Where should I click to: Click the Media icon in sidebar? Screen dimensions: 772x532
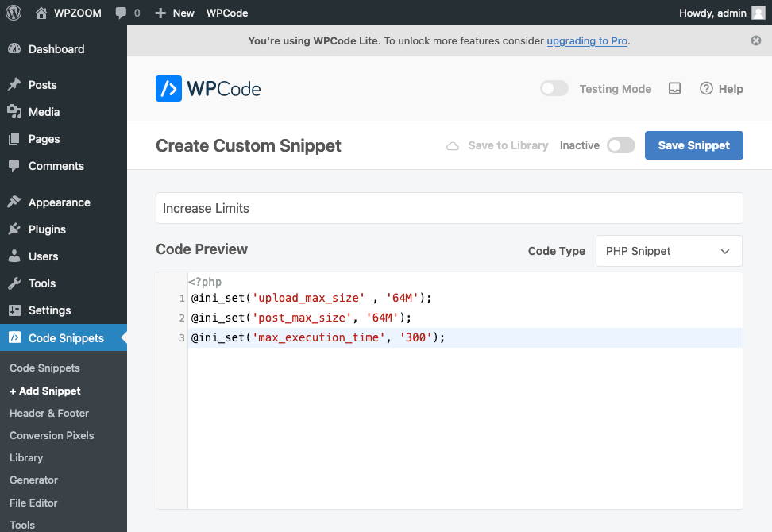click(x=14, y=112)
